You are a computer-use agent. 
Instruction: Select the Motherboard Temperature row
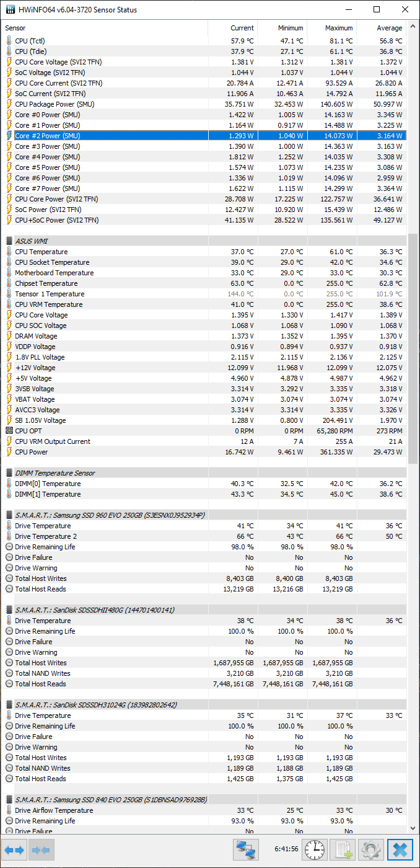204,272
